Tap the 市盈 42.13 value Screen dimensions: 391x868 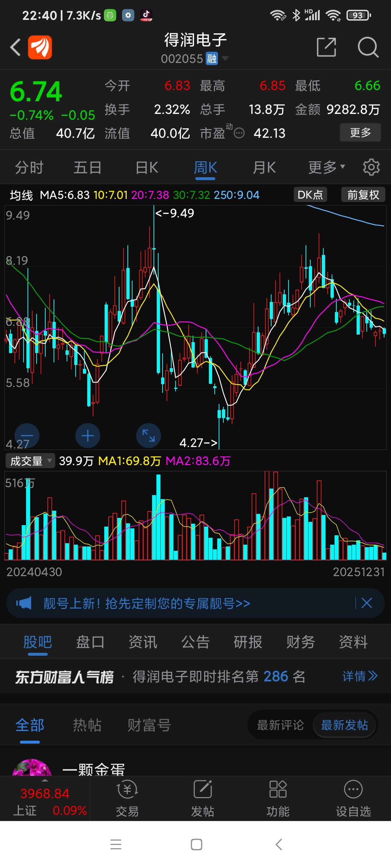(270, 133)
